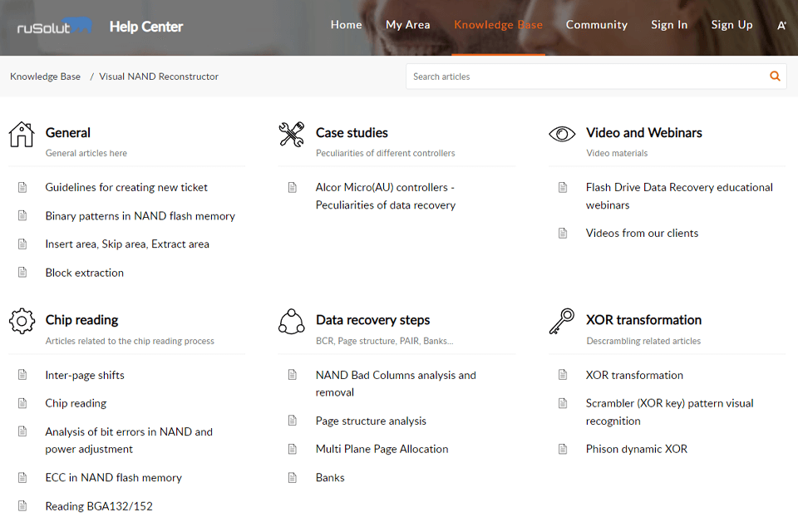798x532 pixels.
Task: Open Multi Plane Page Allocation article
Action: click(382, 449)
